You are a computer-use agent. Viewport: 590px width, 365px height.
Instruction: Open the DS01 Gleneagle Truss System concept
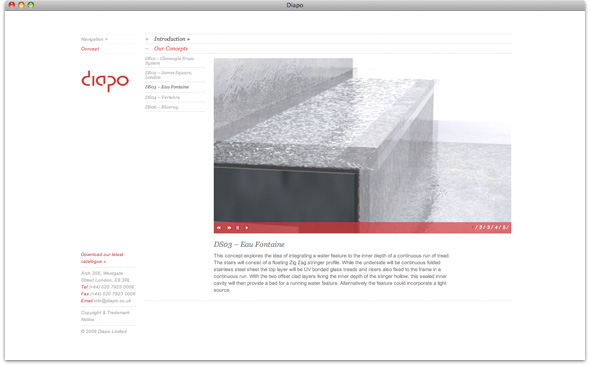click(x=170, y=61)
